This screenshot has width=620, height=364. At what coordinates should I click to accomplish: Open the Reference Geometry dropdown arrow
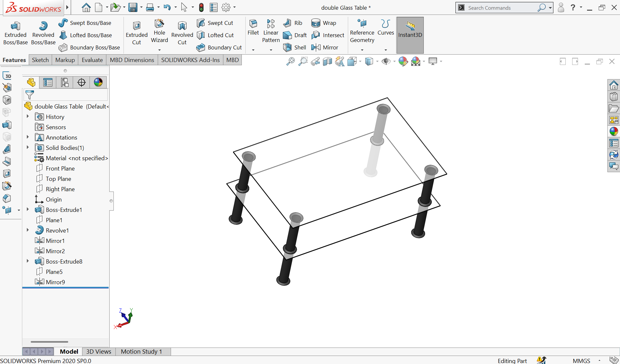pos(362,50)
